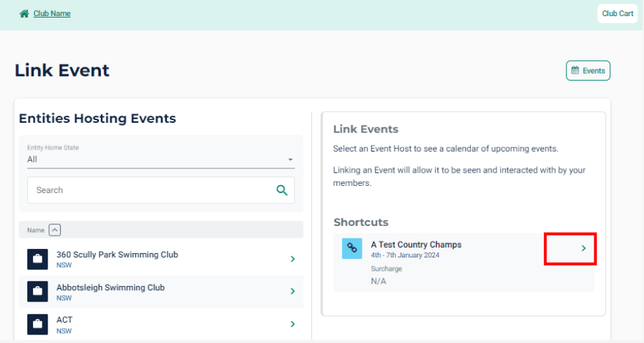This screenshot has height=343, width=644.
Task: Click the home icon beside Club Name
Action: 25,13
